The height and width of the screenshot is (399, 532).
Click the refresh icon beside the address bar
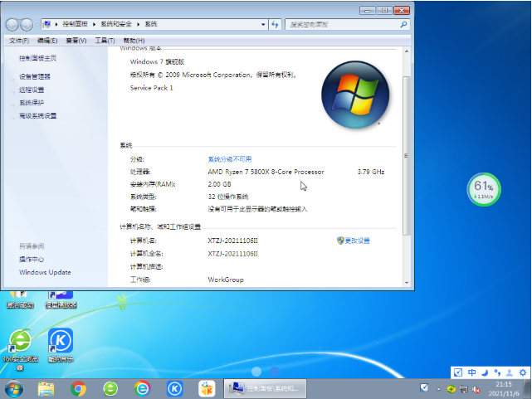(x=275, y=24)
